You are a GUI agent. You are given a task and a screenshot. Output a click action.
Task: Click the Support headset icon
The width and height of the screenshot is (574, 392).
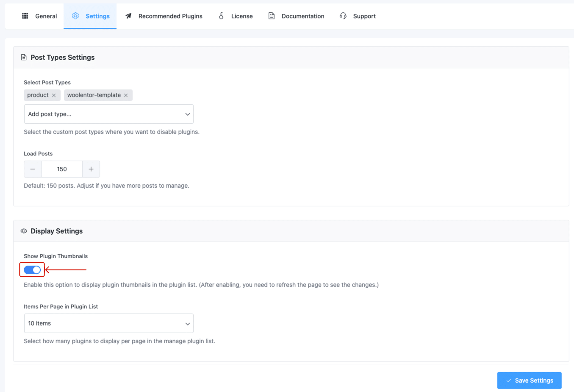tap(343, 16)
